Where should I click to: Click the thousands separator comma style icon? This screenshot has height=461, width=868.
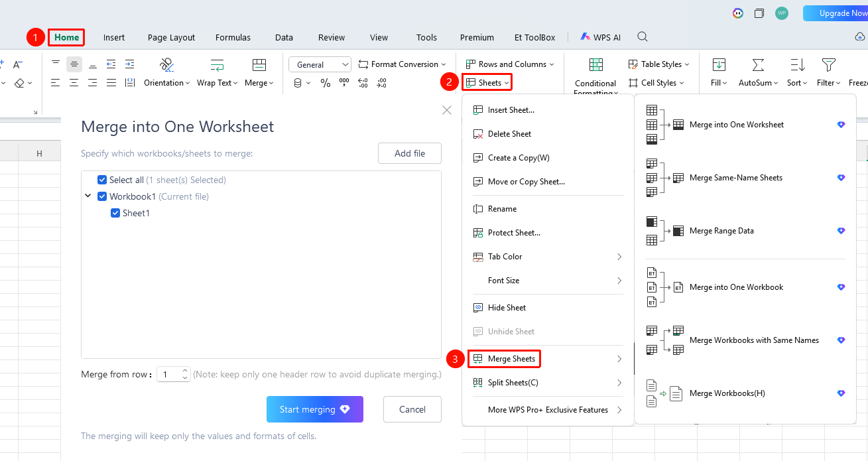click(344, 83)
